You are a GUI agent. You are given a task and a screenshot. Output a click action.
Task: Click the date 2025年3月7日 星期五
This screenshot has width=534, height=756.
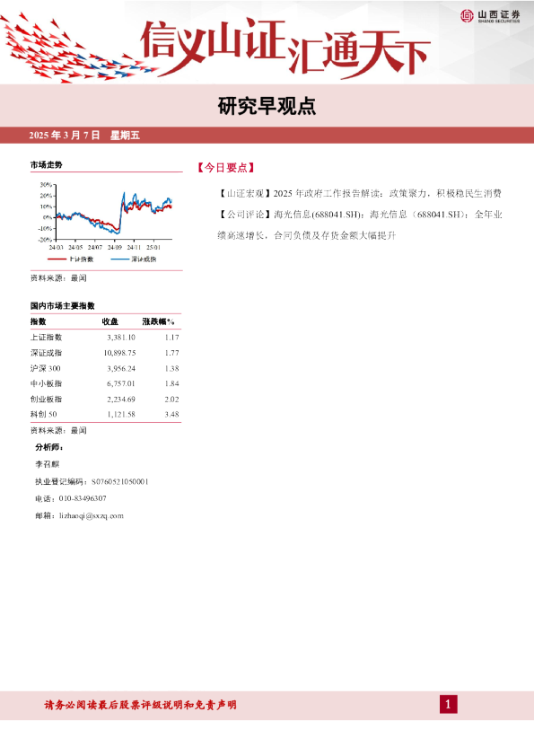point(84,135)
